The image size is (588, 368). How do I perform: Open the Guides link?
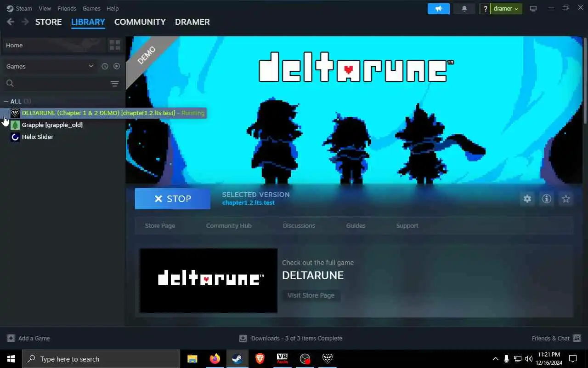click(356, 225)
